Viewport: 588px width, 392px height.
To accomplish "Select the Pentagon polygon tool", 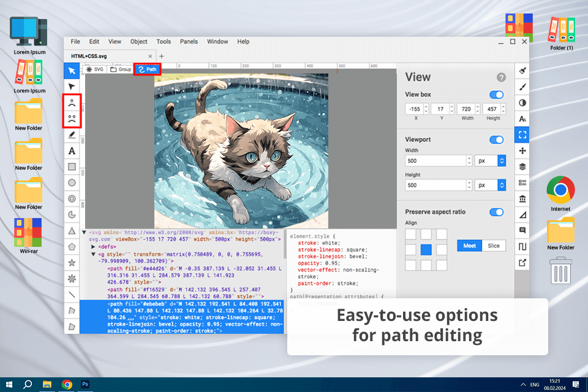I will click(x=72, y=247).
